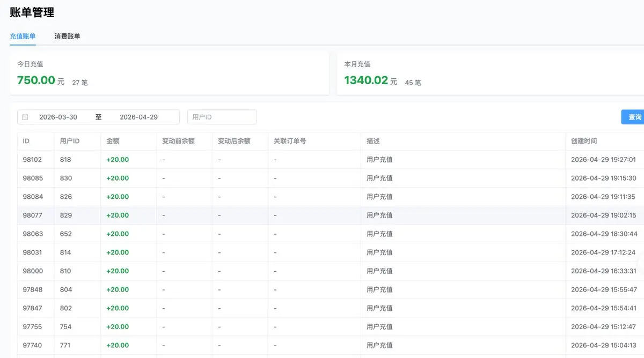
Task: Click timestamp 2026-04-29 15:12:47
Action: (x=604, y=327)
